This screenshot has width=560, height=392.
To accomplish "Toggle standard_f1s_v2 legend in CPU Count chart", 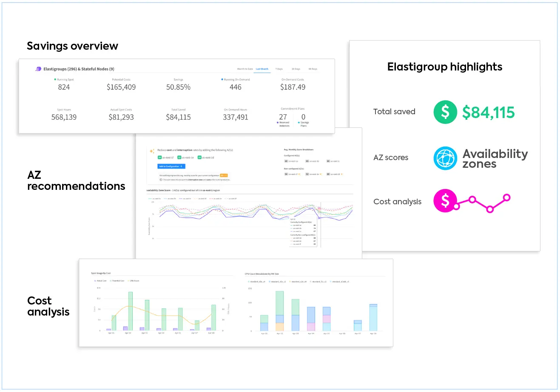I will pyautogui.click(x=319, y=282).
